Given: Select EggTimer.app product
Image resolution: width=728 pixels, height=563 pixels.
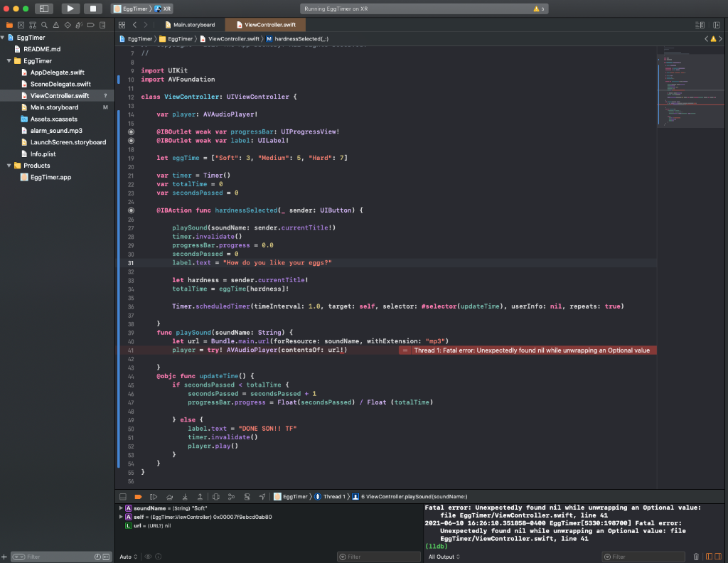Looking at the screenshot, I should pyautogui.click(x=46, y=177).
